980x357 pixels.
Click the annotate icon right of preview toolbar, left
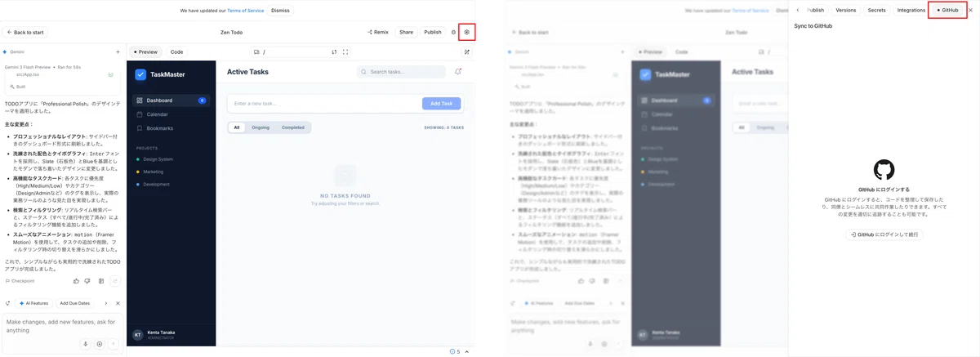(467, 51)
